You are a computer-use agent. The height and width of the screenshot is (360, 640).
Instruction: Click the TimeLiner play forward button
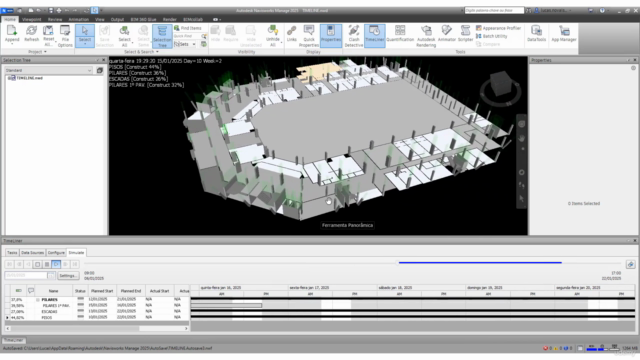56,264
